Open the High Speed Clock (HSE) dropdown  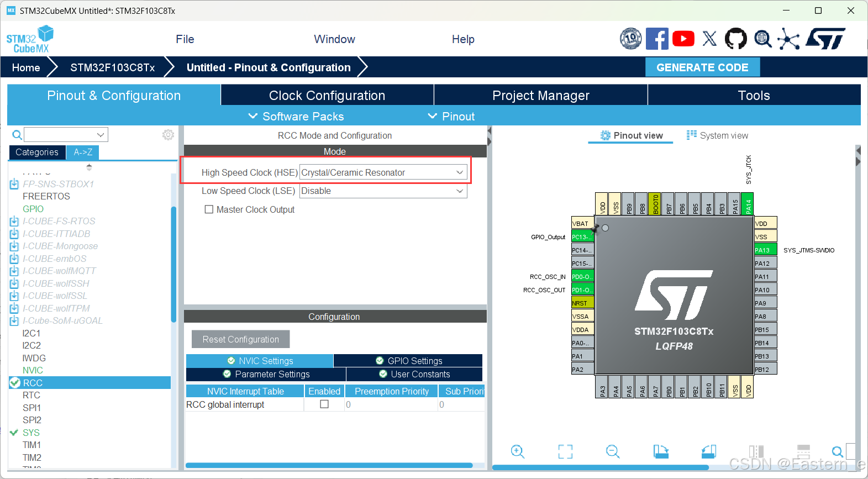click(383, 172)
